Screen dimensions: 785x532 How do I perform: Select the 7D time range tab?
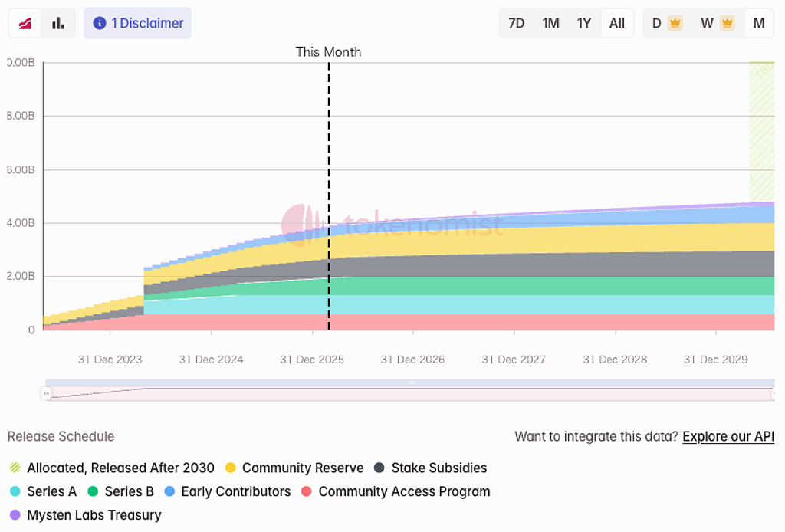tap(517, 23)
